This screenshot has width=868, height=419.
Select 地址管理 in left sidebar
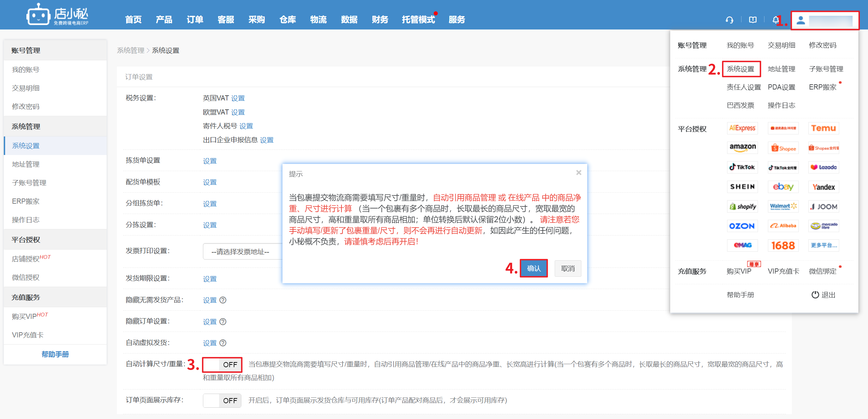point(26,164)
